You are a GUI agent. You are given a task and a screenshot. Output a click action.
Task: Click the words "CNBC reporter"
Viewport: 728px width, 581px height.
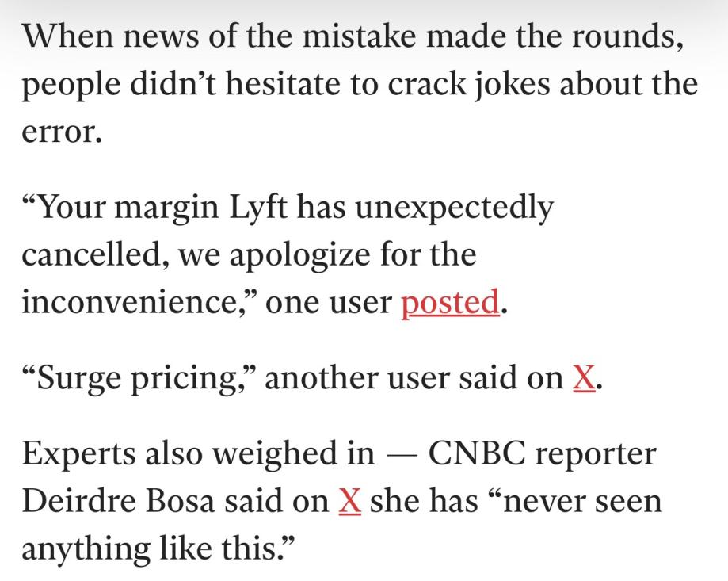tap(542, 453)
